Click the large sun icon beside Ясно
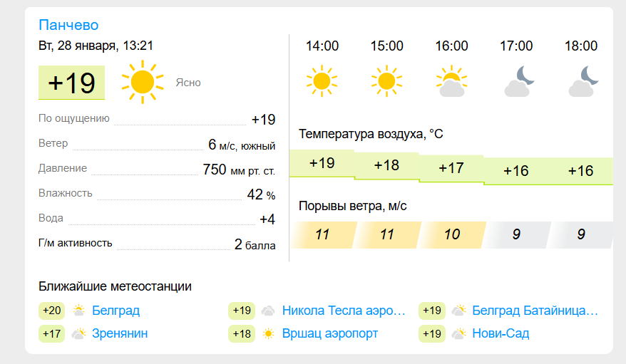Screen dimensions: 626x364 [143, 82]
